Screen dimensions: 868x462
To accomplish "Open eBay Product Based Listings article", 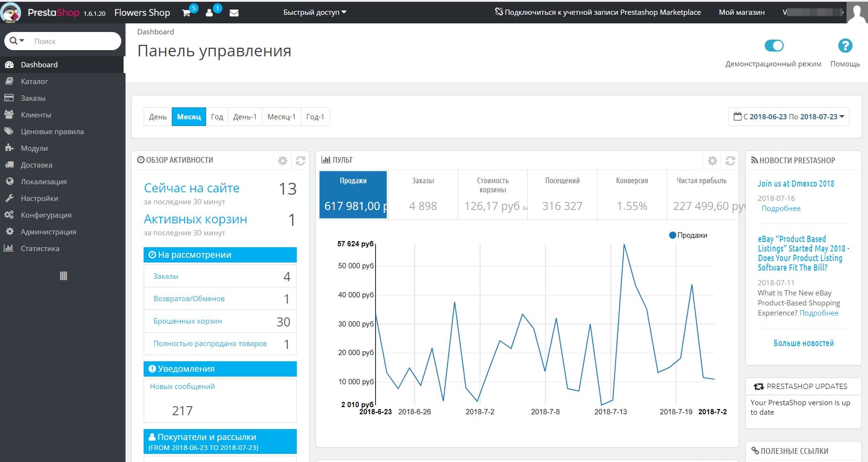I will [x=803, y=253].
